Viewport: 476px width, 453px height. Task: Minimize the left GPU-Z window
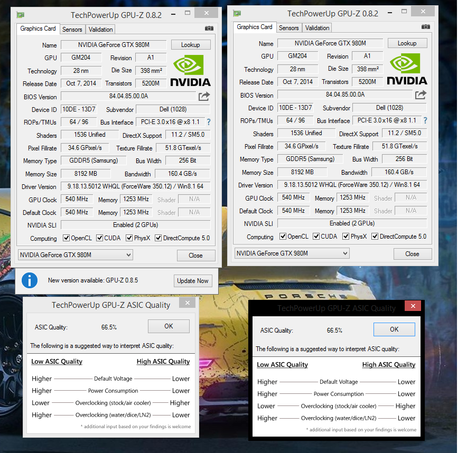pos(173,14)
